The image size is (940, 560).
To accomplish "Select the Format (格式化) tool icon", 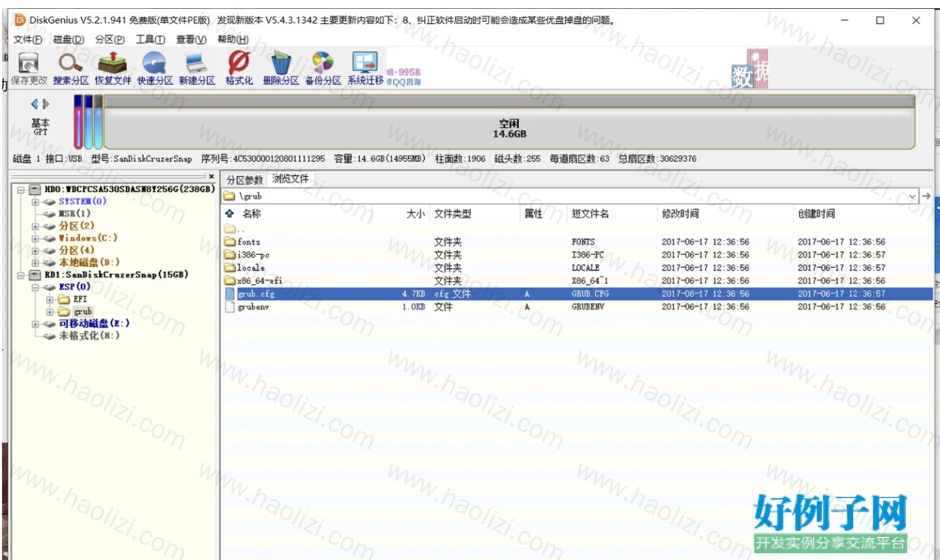I will pyautogui.click(x=239, y=68).
